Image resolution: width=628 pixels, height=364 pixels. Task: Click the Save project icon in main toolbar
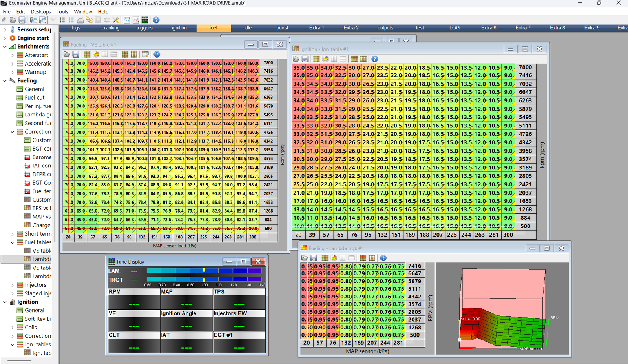click(22, 20)
